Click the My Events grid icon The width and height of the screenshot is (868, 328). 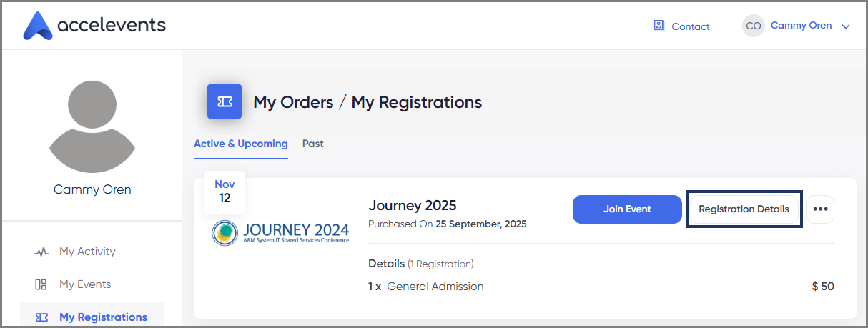(41, 284)
